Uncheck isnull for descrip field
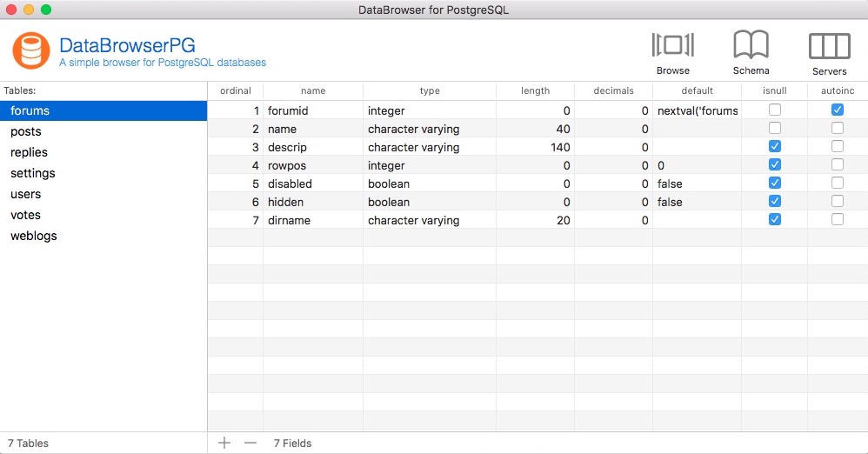The width and height of the screenshot is (868, 454). tap(775, 146)
